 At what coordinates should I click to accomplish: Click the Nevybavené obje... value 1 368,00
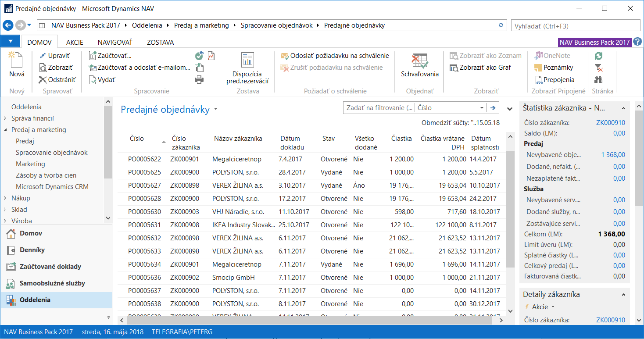[x=613, y=155]
